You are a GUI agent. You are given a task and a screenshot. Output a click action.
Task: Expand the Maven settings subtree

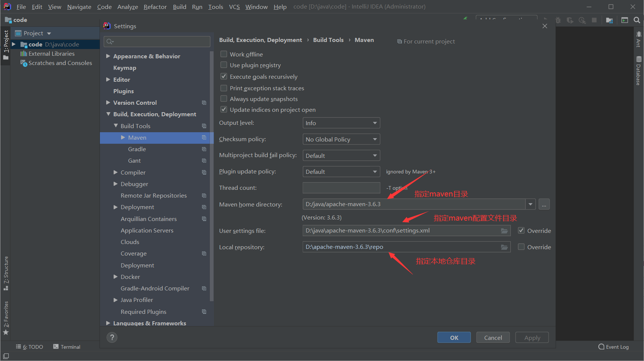[x=123, y=137]
